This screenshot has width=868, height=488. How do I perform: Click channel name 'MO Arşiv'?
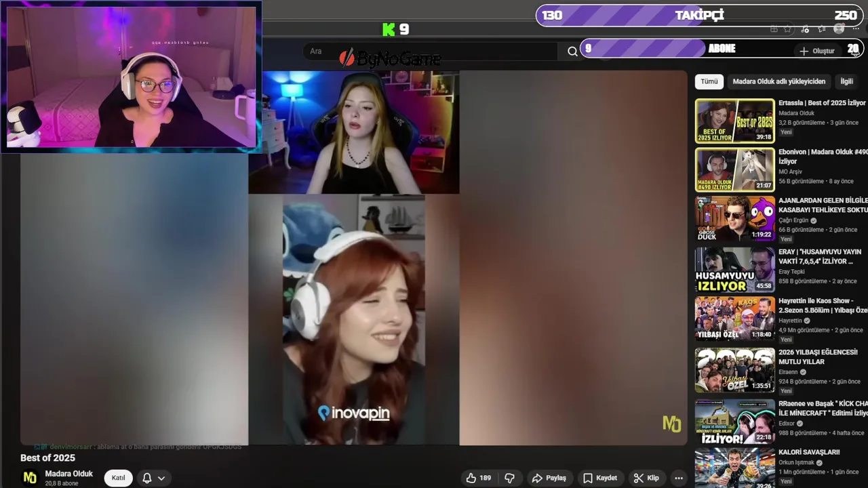[791, 171]
